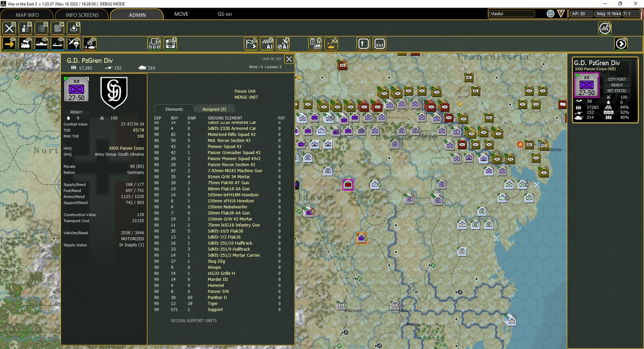Image resolution: width=644 pixels, height=349 pixels.
Task: Click the flag with arrow toolbar icon
Action: coord(251,43)
